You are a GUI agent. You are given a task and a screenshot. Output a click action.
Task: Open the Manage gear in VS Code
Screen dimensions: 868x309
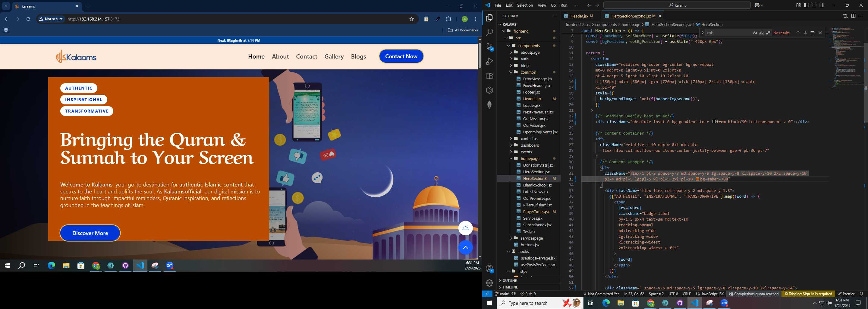pos(489,283)
